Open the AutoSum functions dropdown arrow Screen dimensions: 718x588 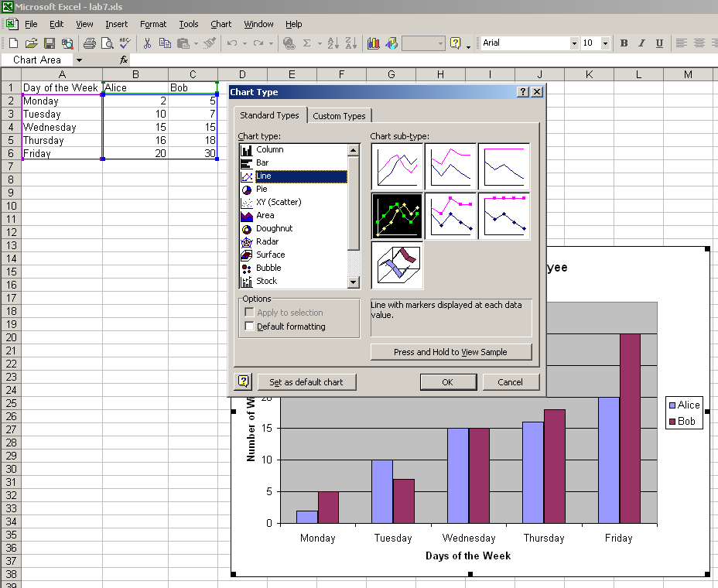tap(320, 43)
